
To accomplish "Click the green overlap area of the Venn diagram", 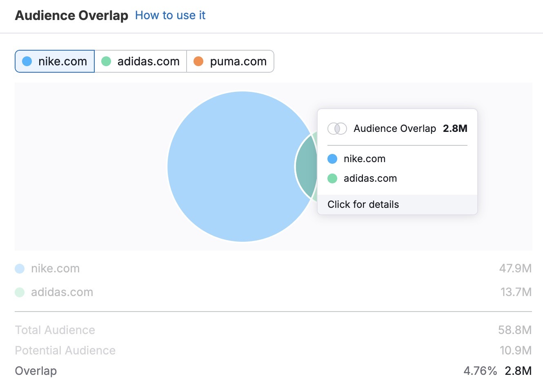I will click(x=307, y=165).
